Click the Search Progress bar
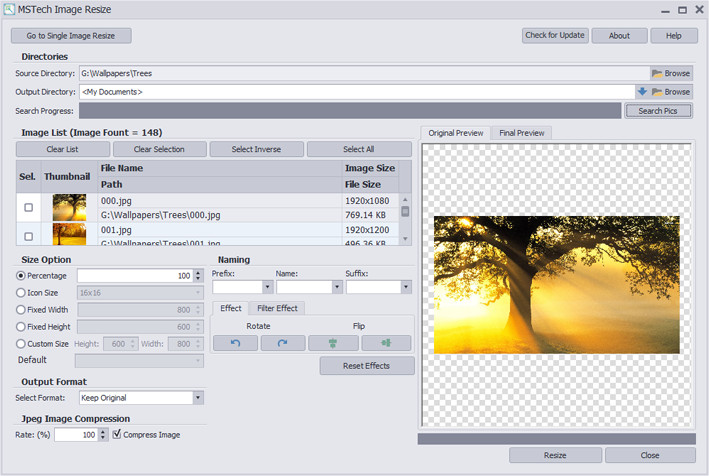709x476 pixels. (350, 111)
